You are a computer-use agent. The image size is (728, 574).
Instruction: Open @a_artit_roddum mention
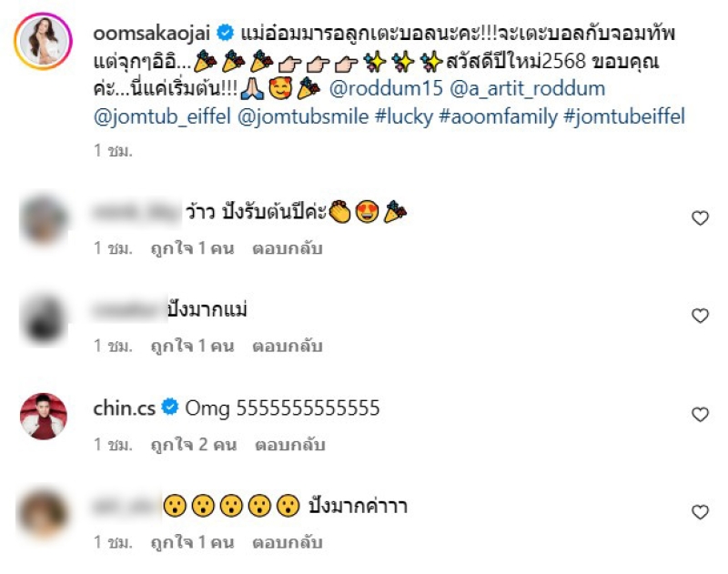point(528,88)
